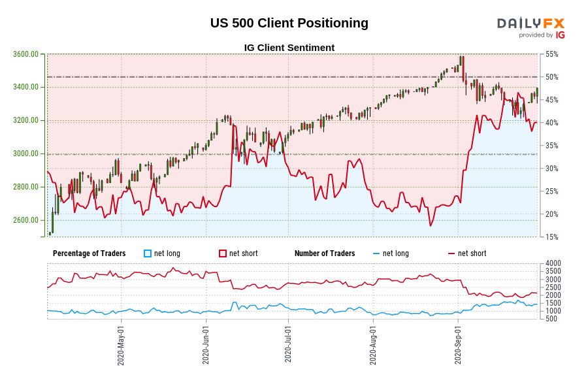
Task: Click the blue net long line legend marker
Action: [376, 254]
